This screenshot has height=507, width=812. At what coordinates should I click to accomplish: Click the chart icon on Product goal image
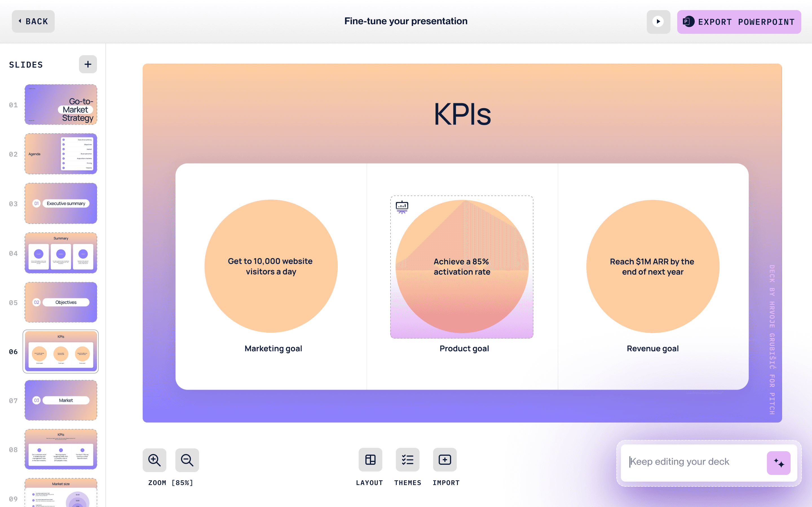[x=402, y=207]
